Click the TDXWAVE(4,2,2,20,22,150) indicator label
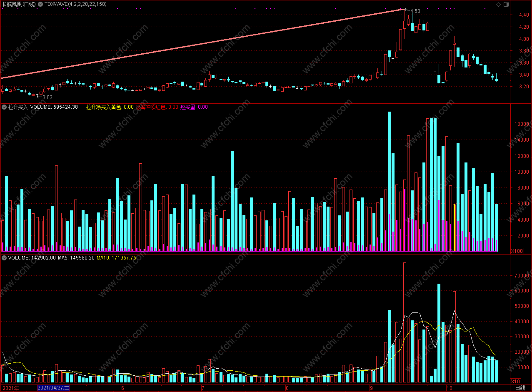Image resolution: width=532 pixels, height=392 pixels. (x=75, y=4)
